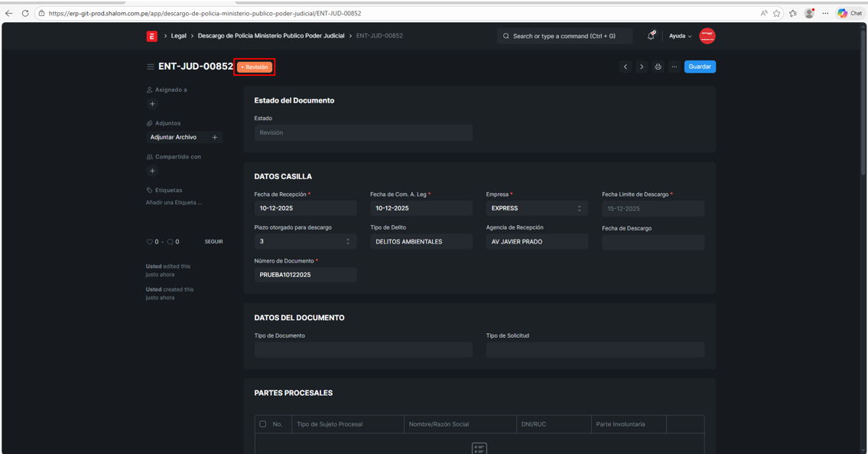Click the plus icon beside Adjuntar Archivo
Viewport: 868px width, 454px height.
point(215,138)
